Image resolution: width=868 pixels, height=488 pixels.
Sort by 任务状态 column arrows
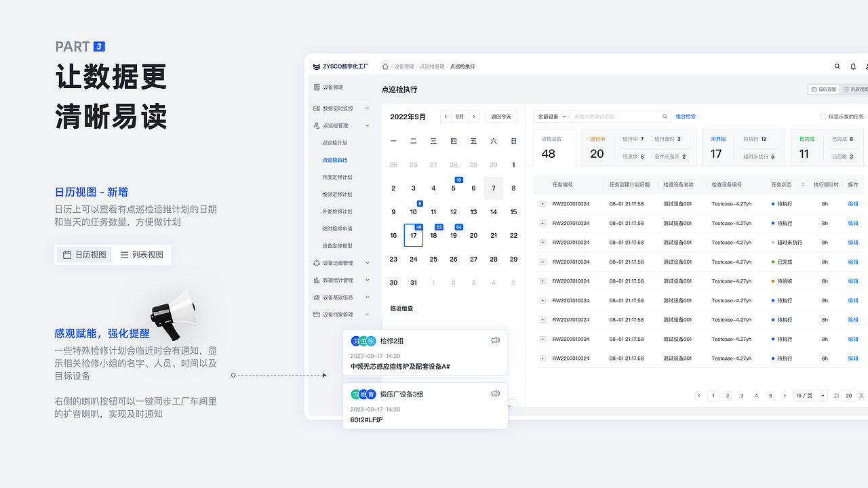coord(804,184)
